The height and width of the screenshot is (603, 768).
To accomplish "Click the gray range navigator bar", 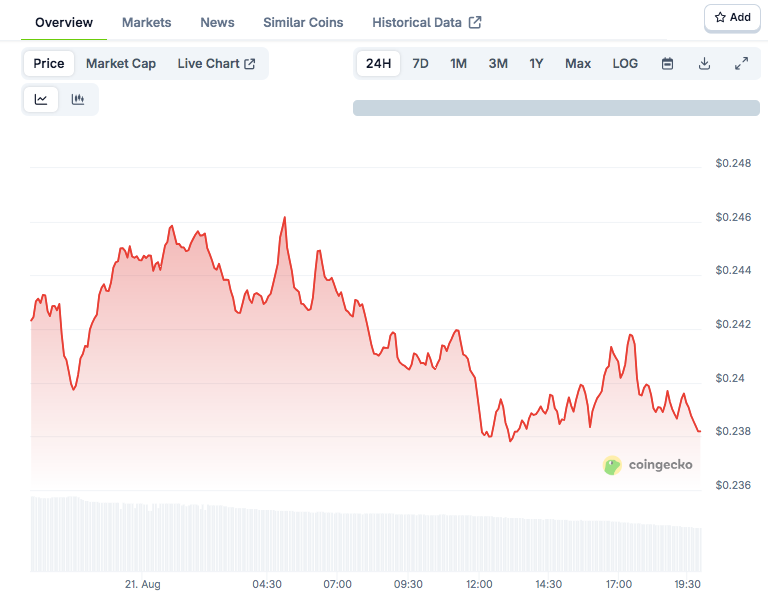I will point(556,108).
